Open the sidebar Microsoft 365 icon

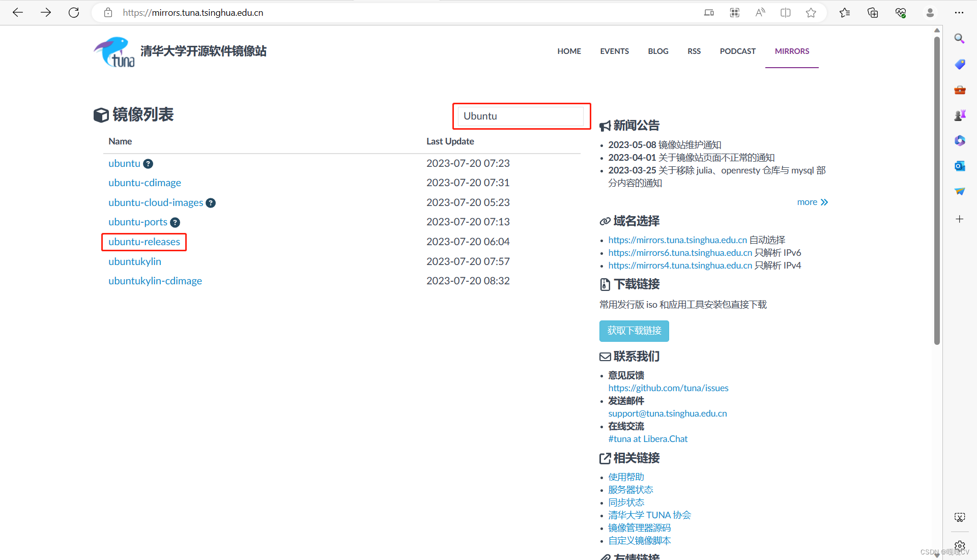(x=960, y=140)
